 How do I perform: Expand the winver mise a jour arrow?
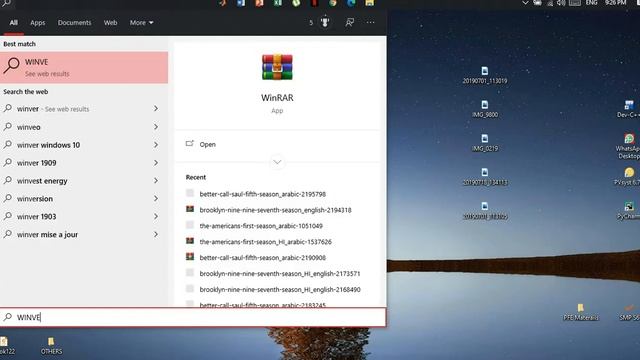pyautogui.click(x=156, y=235)
